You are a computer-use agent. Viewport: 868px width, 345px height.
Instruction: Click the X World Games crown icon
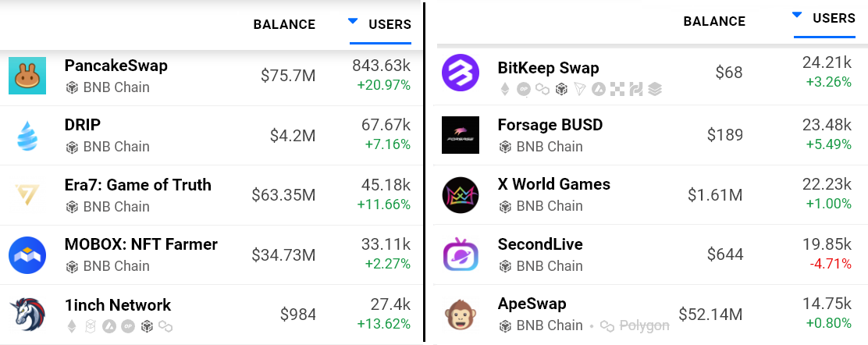pos(461,195)
